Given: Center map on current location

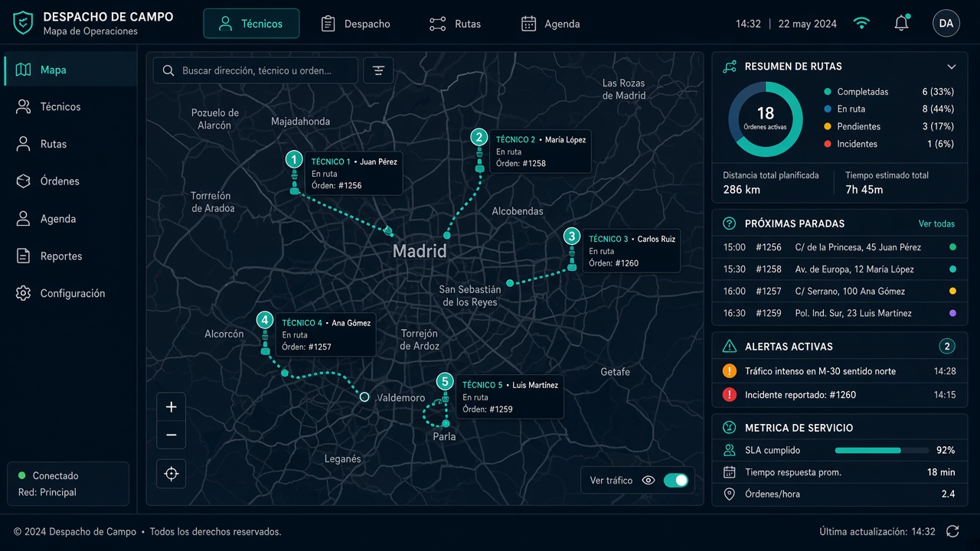Looking at the screenshot, I should pos(171,474).
